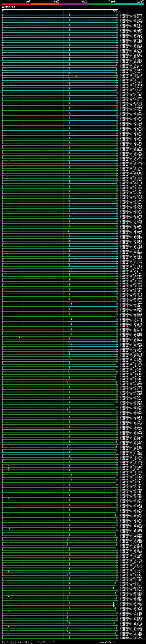Select hit UniRef100_B9SYC0
The image size is (146, 644).
(x=131, y=27)
